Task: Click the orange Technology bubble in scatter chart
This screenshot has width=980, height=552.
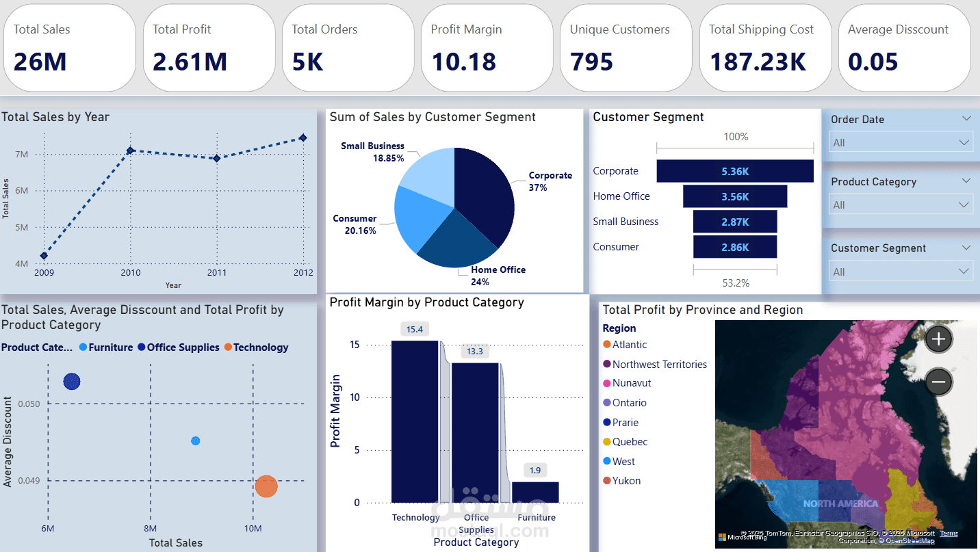Action: click(x=266, y=486)
